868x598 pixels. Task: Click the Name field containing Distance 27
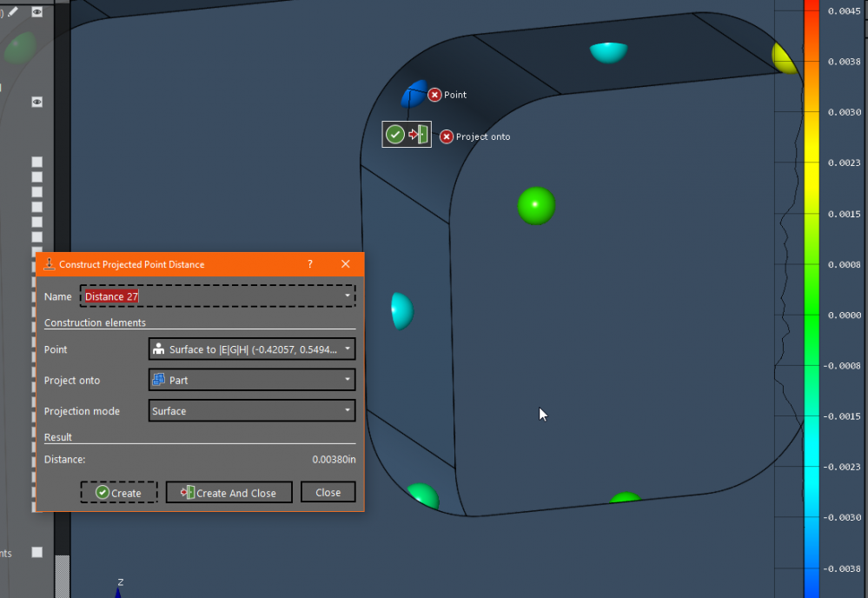217,296
